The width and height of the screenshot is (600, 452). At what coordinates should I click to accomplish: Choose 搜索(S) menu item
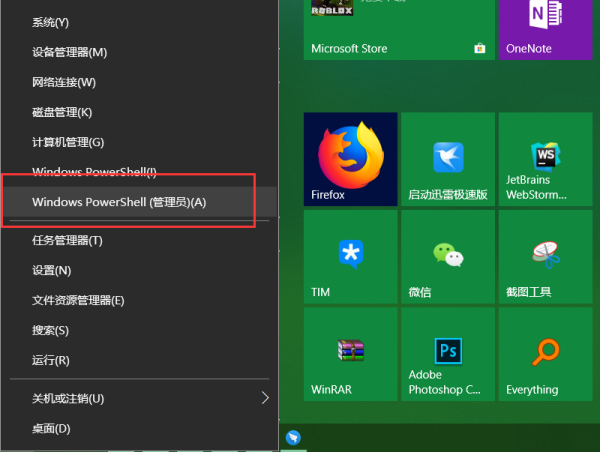pos(139,330)
